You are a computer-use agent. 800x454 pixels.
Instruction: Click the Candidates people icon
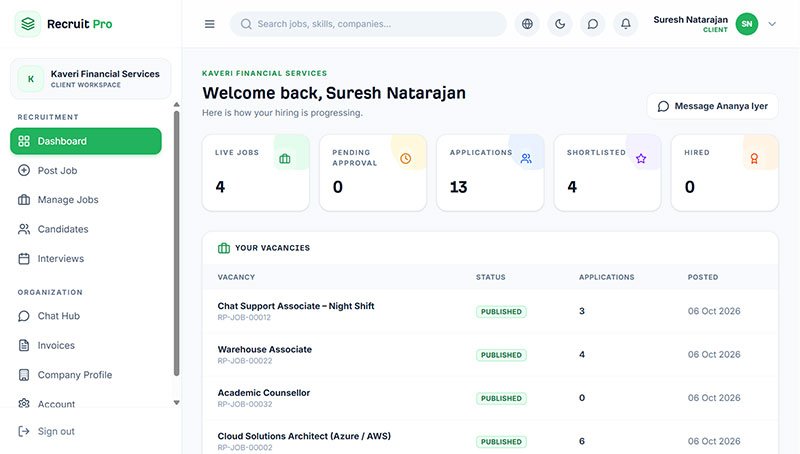(x=24, y=229)
